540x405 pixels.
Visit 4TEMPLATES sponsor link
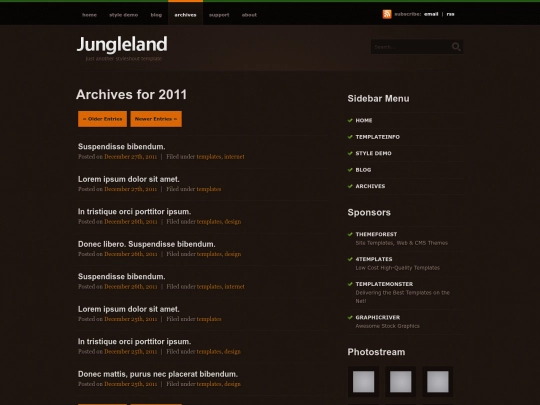pyautogui.click(x=374, y=259)
